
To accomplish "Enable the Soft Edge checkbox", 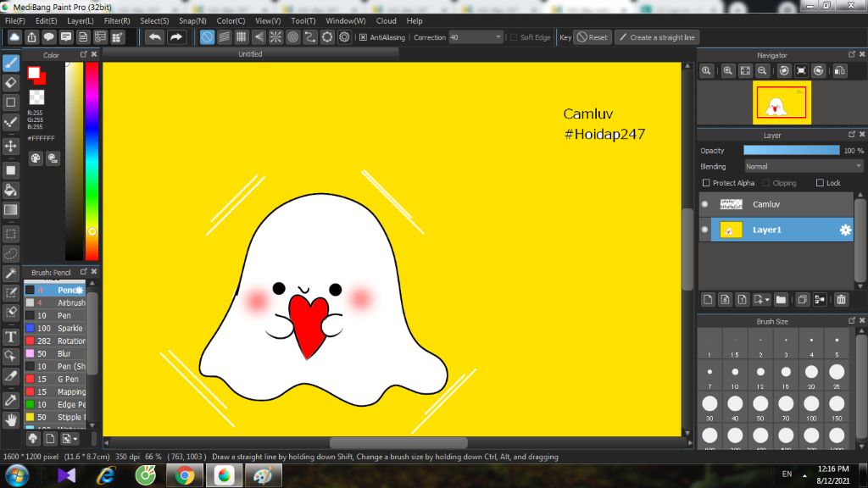I will pos(514,37).
